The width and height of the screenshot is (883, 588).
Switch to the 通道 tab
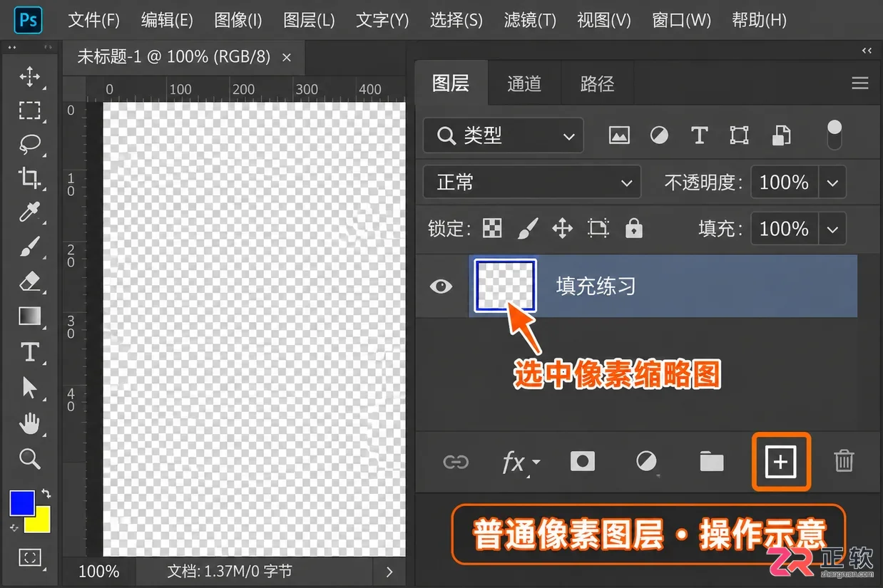(x=524, y=83)
